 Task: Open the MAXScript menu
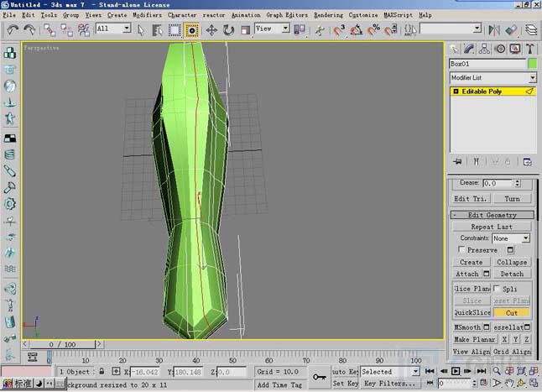point(398,15)
